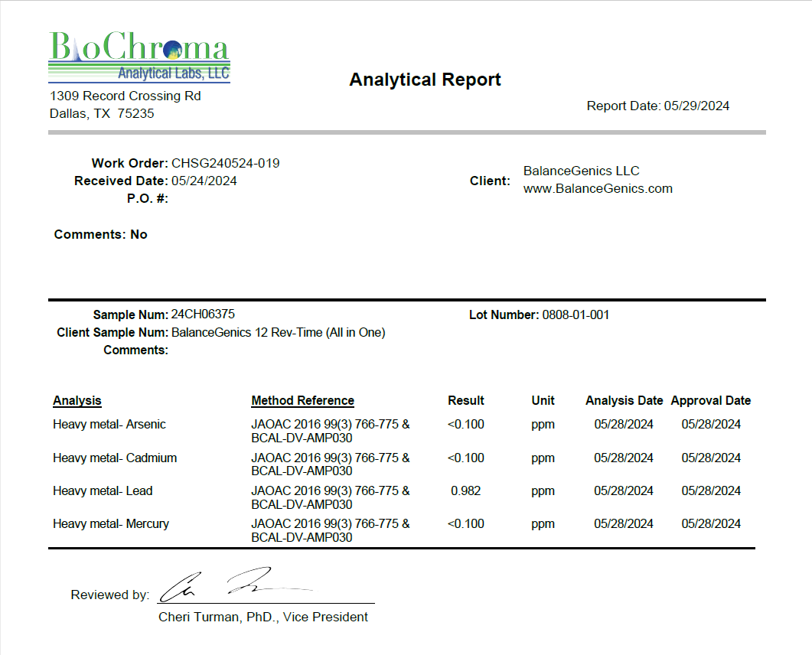
Task: Select the Analysis column header
Action: coord(77,400)
